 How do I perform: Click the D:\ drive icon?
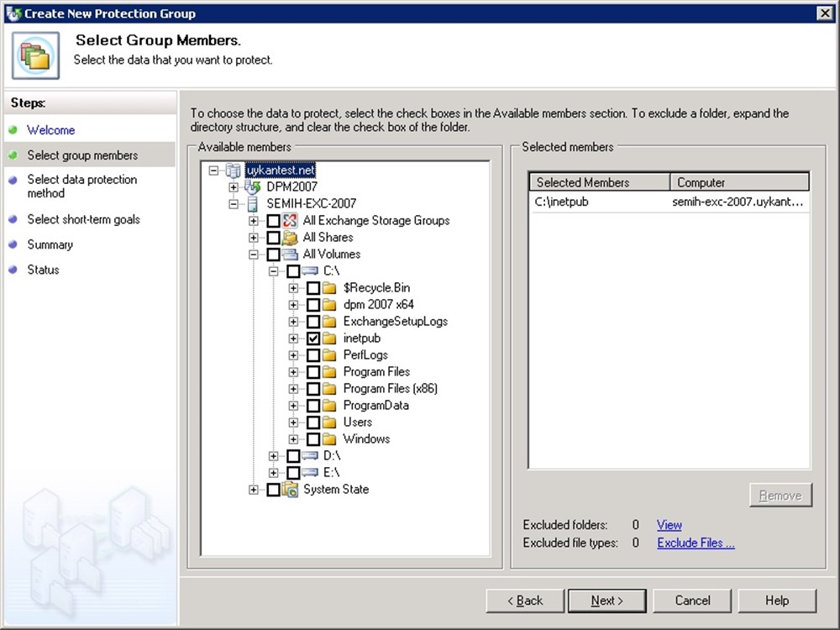tap(310, 455)
